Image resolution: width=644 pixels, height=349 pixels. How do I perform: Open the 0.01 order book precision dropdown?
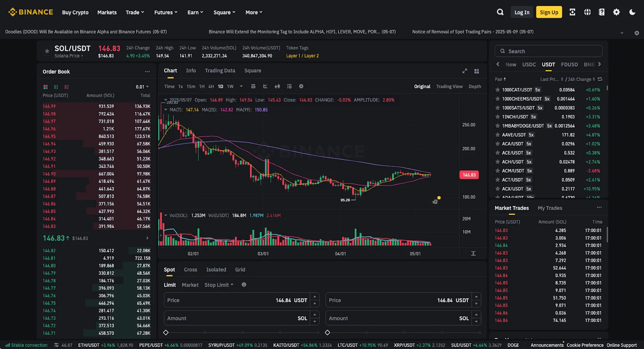142,87
